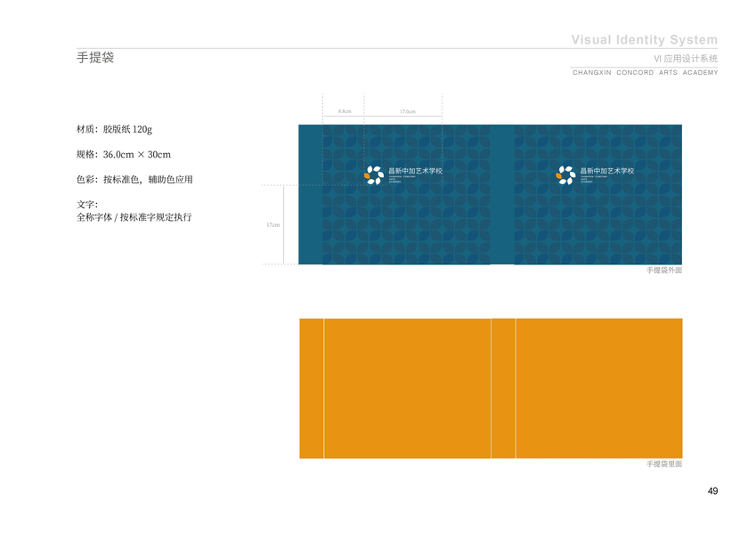Click the solid blue center gusset strip
756x534 pixels.
(x=502, y=195)
